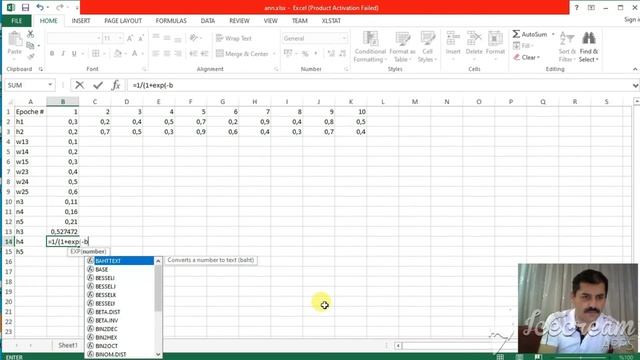Click the Cut scissors icon

[31, 34]
